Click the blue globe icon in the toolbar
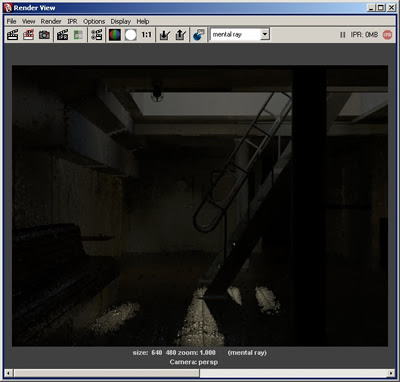400x382 pixels. (x=199, y=35)
